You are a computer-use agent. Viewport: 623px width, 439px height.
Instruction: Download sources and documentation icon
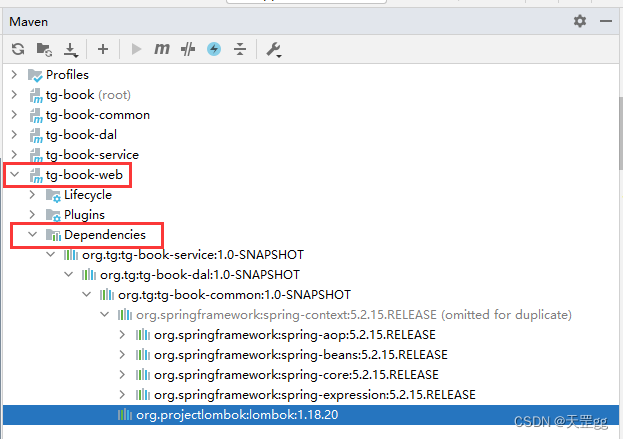[71, 50]
